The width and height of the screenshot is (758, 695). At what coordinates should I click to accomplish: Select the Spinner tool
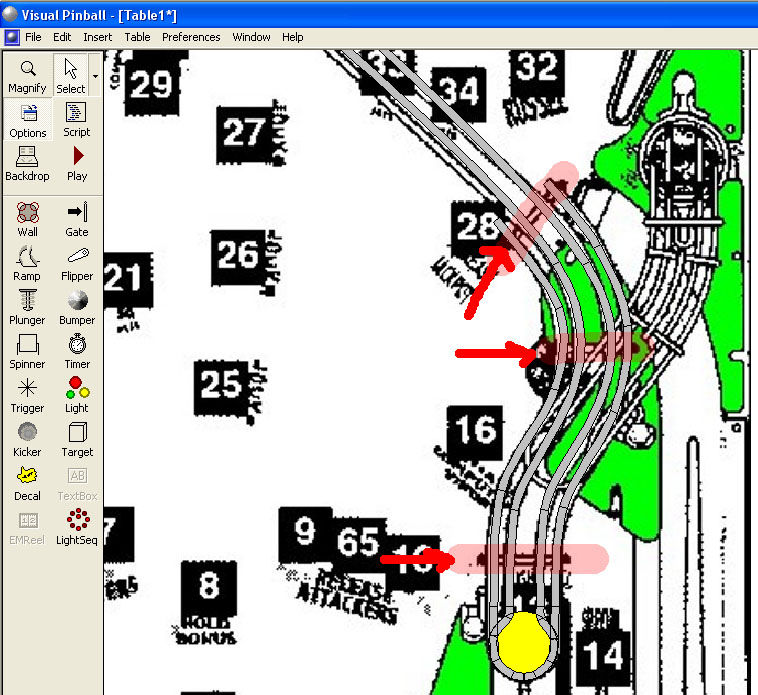click(x=27, y=350)
